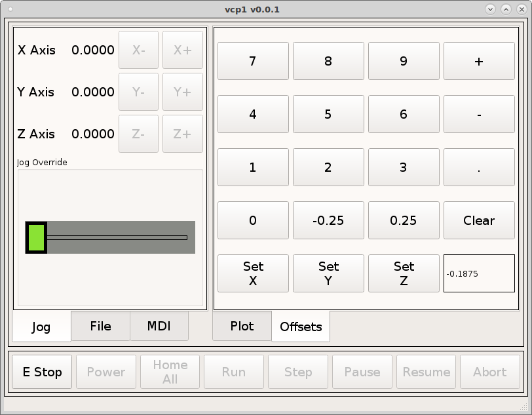Tap keypad digit 5

tap(328, 114)
